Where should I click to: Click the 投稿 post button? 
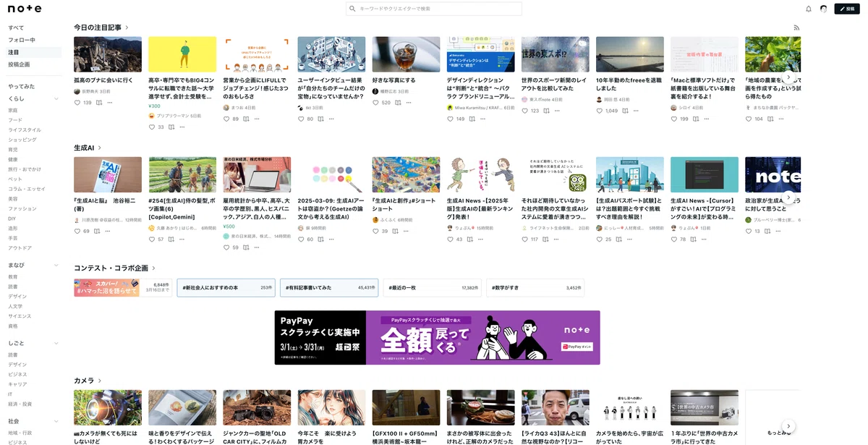[847, 9]
